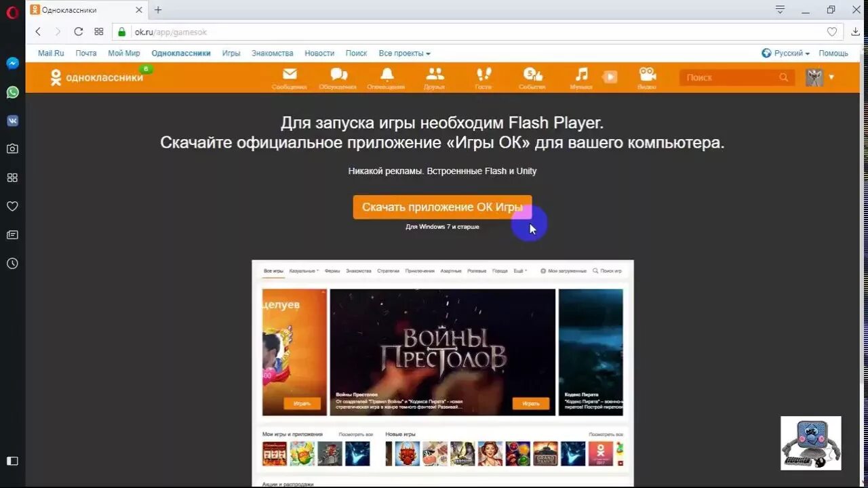Viewport: 868px width, 488px height.
Task: Go back to previous page
Action: [38, 32]
